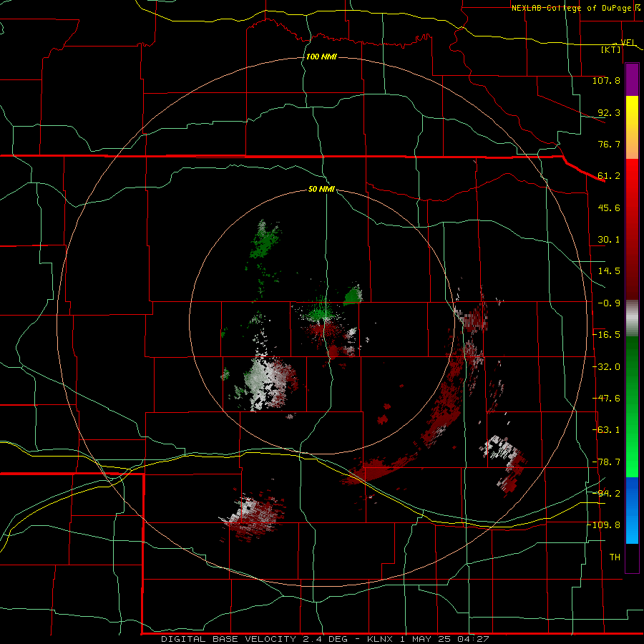Select the -78.7 scale value
Screen dimensions: 644x644
(x=606, y=462)
